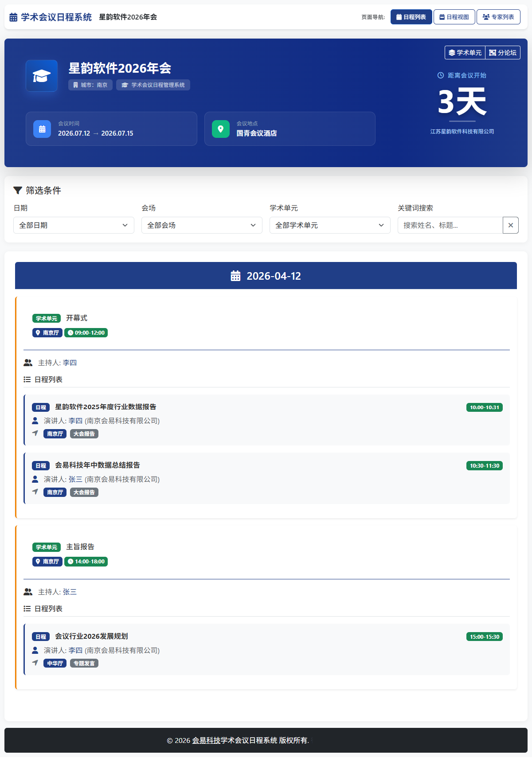Click the 09:00-12:00 time badge
The width and height of the screenshot is (532, 758).
click(86, 333)
